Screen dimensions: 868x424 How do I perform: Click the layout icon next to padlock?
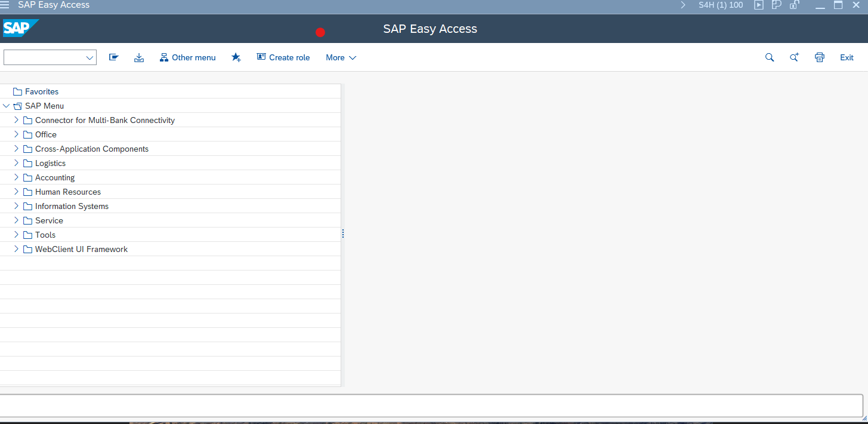(x=777, y=5)
